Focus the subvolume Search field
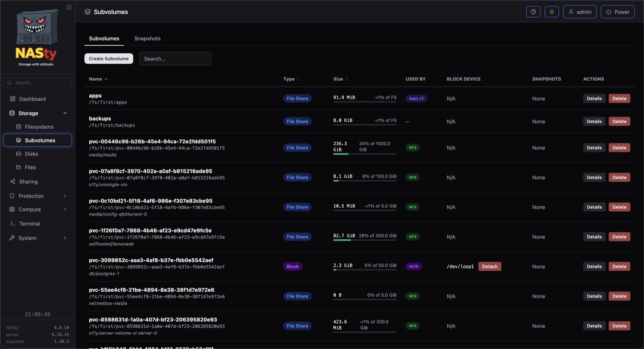644x349 pixels. pyautogui.click(x=175, y=59)
